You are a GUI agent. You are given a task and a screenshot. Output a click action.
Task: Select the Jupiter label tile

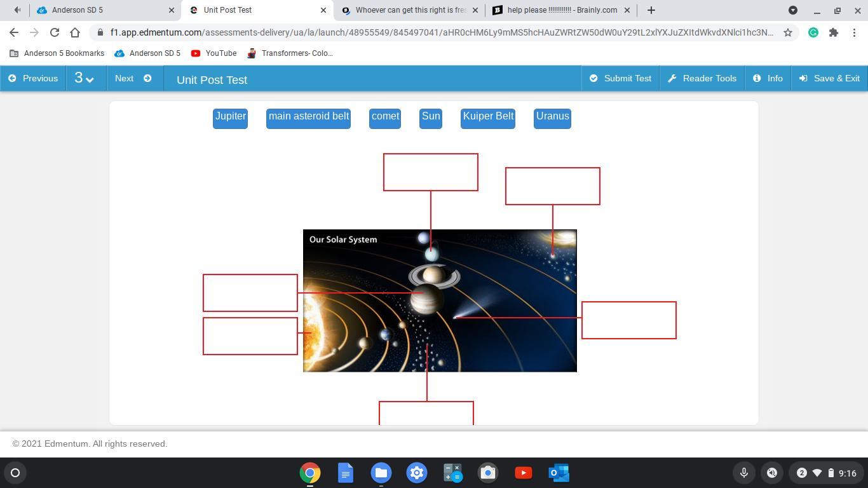click(x=230, y=118)
